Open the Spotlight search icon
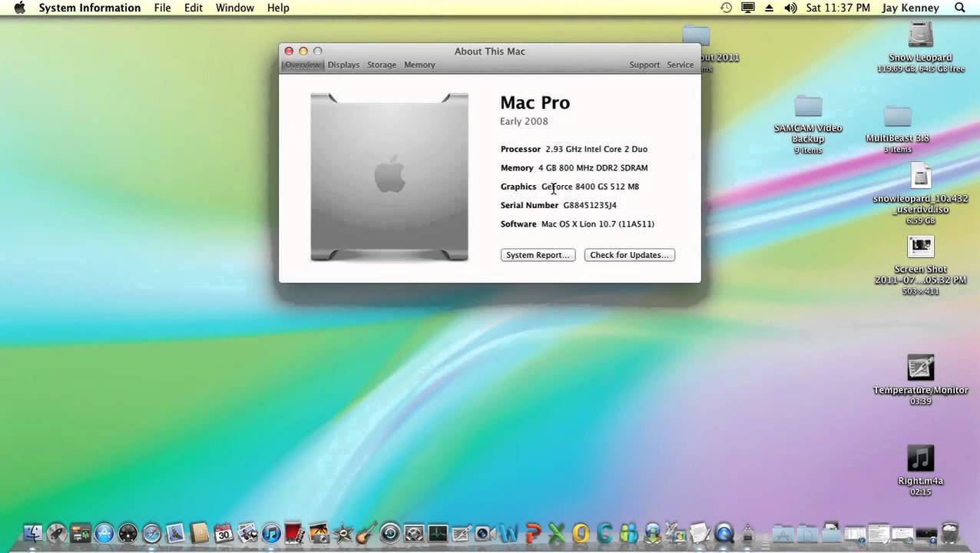Viewport: 980px width, 553px height. (x=959, y=8)
